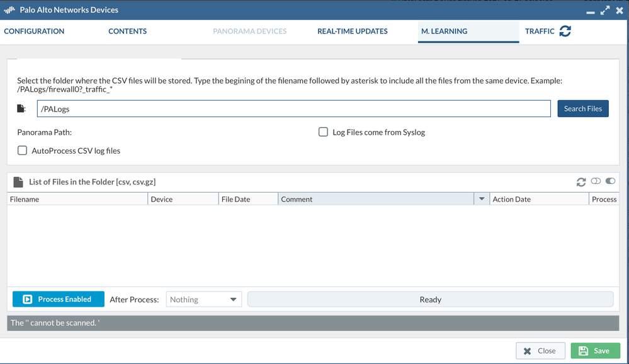
Task: Toggle the off-state switch in file list header
Action: point(596,181)
